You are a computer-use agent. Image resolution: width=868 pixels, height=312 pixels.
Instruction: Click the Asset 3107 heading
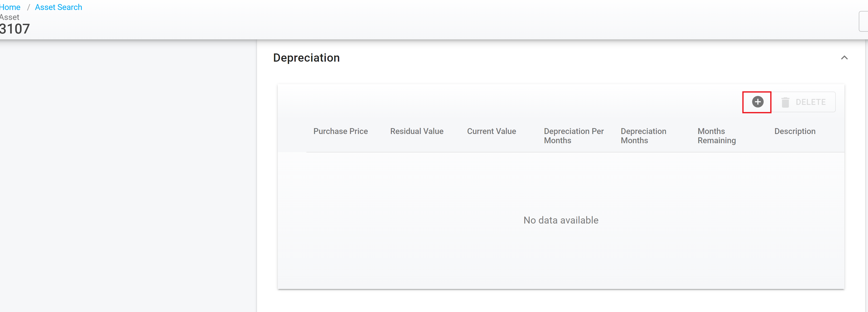[x=15, y=29]
